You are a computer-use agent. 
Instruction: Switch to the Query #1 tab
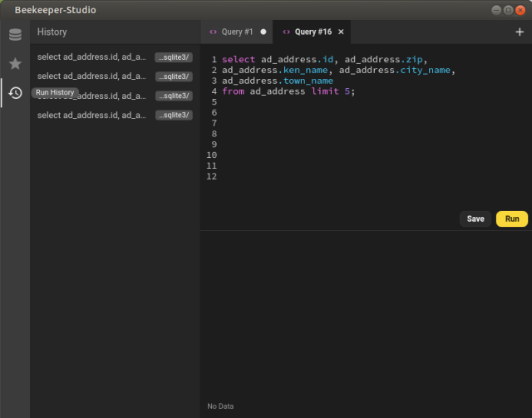pos(237,32)
